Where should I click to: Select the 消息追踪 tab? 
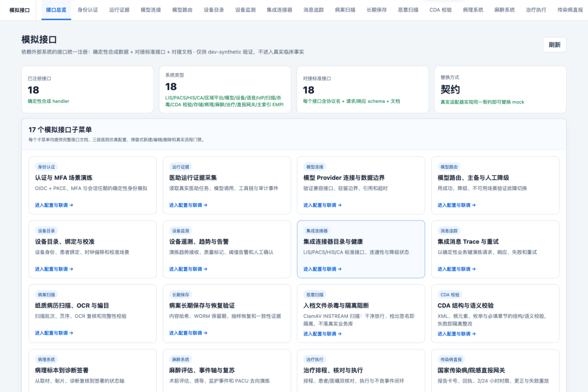(x=314, y=10)
